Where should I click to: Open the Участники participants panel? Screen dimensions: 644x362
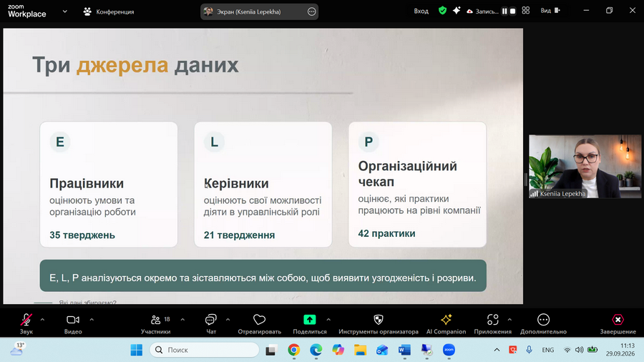coord(156,323)
